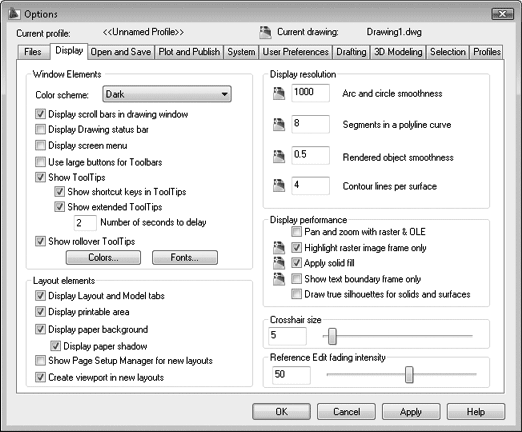Open the Color scheme dropdown
This screenshot has height=432, width=522.
[x=167, y=94]
